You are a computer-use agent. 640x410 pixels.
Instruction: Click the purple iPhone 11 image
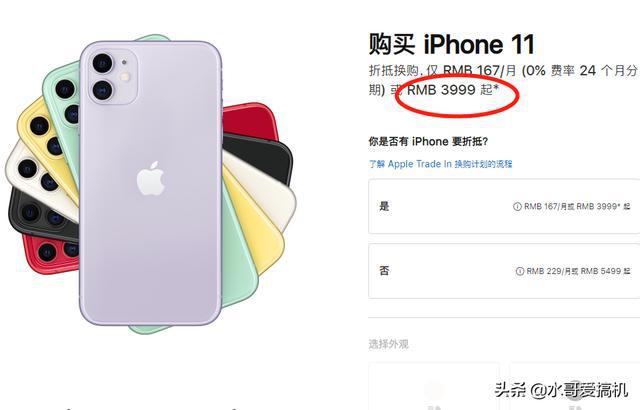[x=151, y=183]
